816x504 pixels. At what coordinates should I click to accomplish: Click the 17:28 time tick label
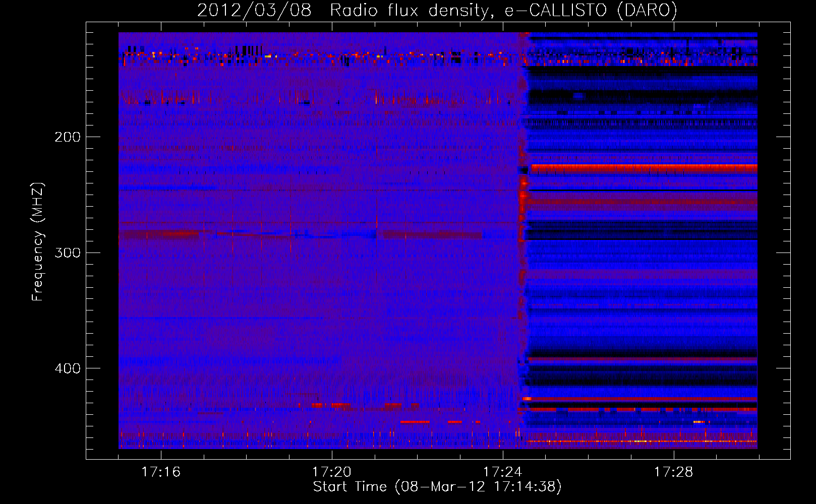(x=674, y=472)
